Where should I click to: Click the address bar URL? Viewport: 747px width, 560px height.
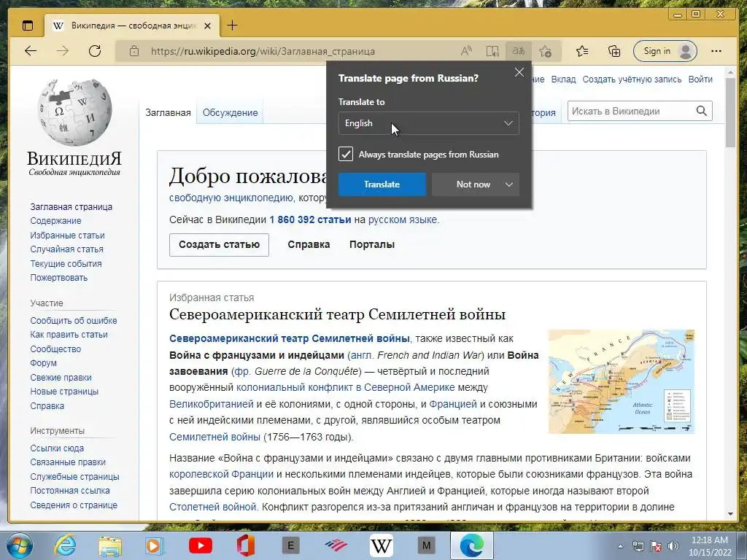263,51
